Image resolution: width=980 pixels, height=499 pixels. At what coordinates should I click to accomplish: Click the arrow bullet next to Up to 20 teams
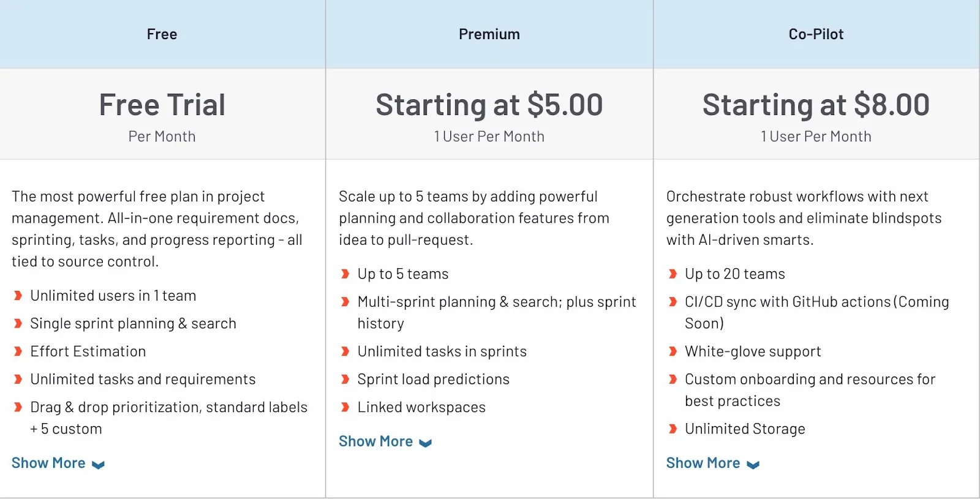673,274
